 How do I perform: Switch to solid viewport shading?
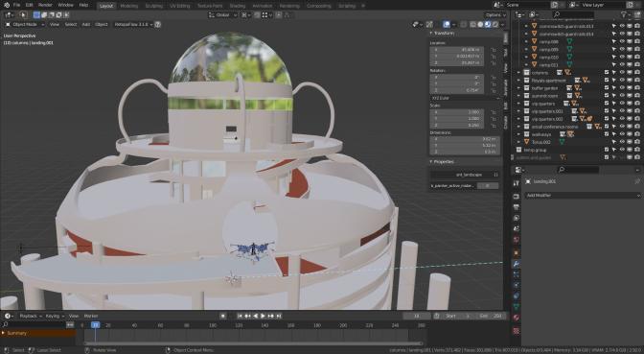pyautogui.click(x=480, y=24)
